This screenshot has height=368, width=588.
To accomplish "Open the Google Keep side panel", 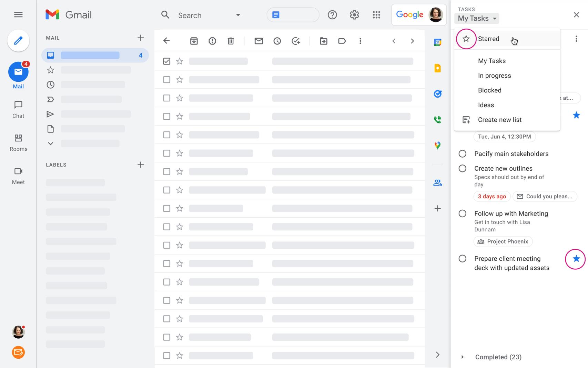I will point(437,68).
